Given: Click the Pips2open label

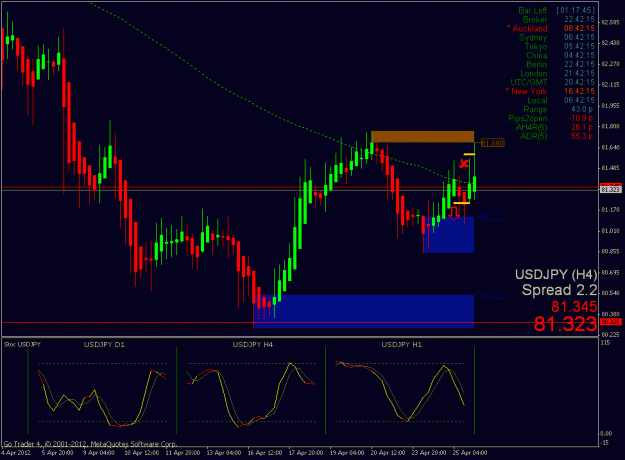Looking at the screenshot, I should (x=527, y=118).
